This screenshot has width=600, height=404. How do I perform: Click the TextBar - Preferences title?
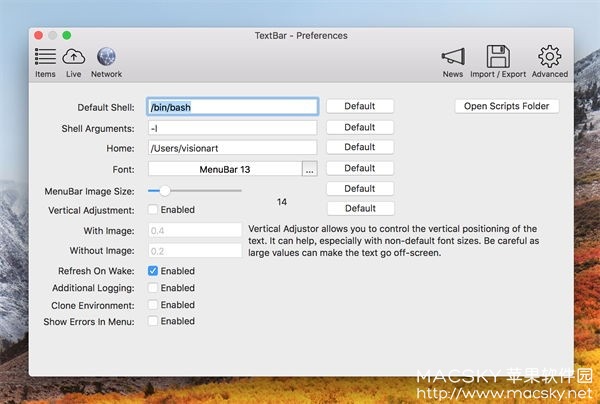point(301,36)
